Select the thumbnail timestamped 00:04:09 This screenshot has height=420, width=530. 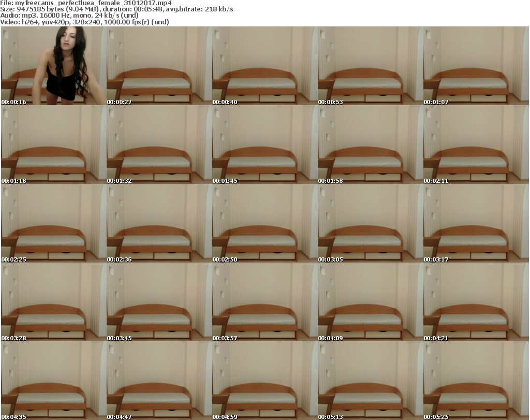point(370,302)
